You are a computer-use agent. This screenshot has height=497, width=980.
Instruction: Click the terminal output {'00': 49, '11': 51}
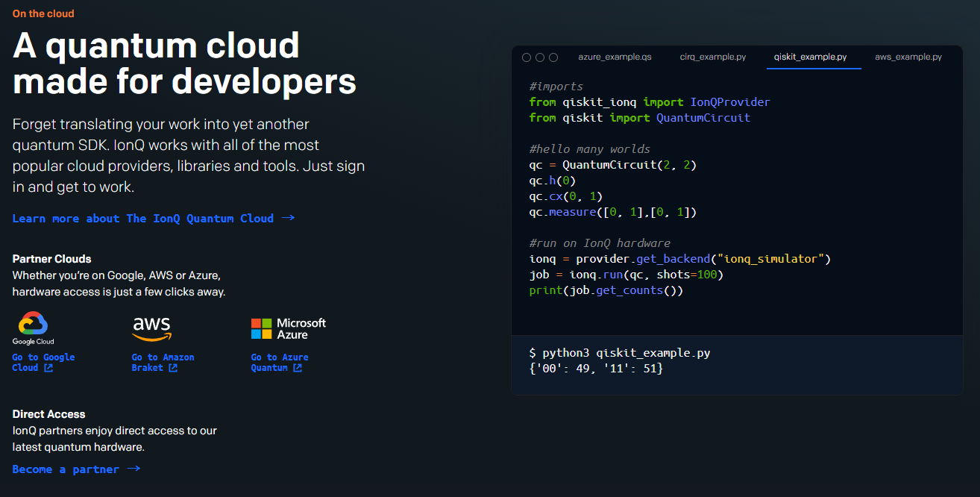click(x=596, y=369)
